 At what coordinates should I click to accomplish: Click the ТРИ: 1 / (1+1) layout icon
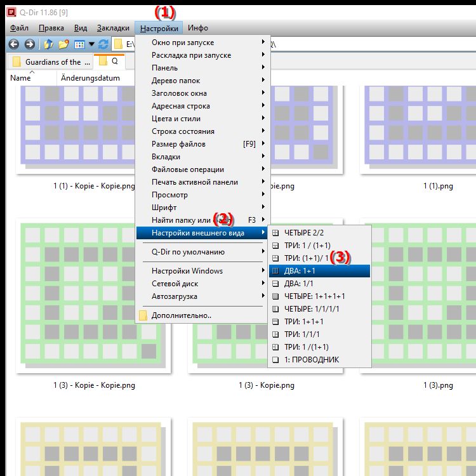(x=275, y=246)
